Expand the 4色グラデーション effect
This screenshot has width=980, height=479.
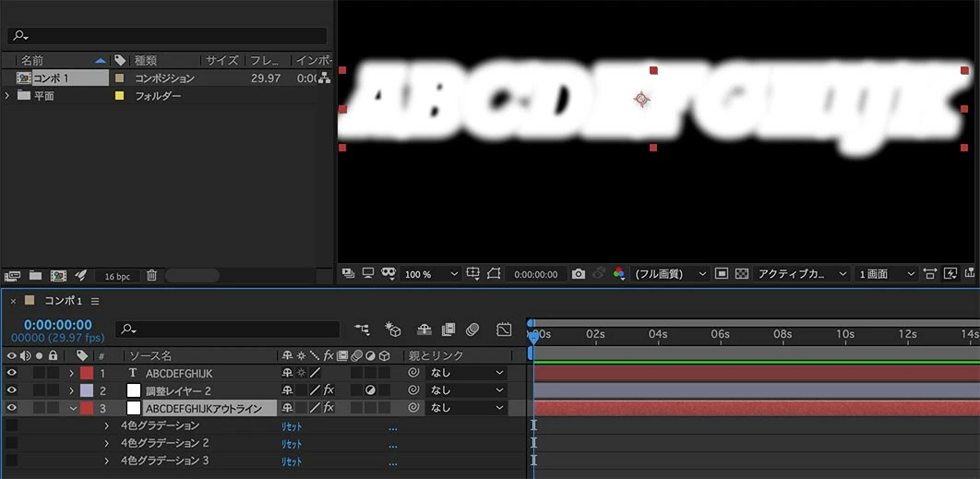point(106,425)
